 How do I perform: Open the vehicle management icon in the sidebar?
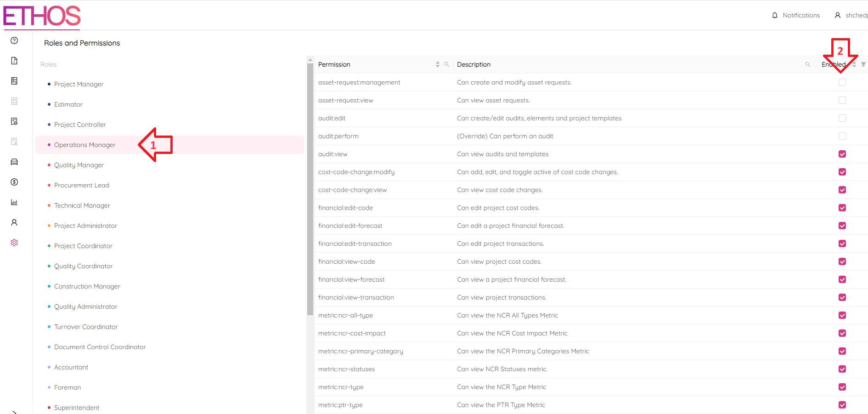(x=14, y=162)
